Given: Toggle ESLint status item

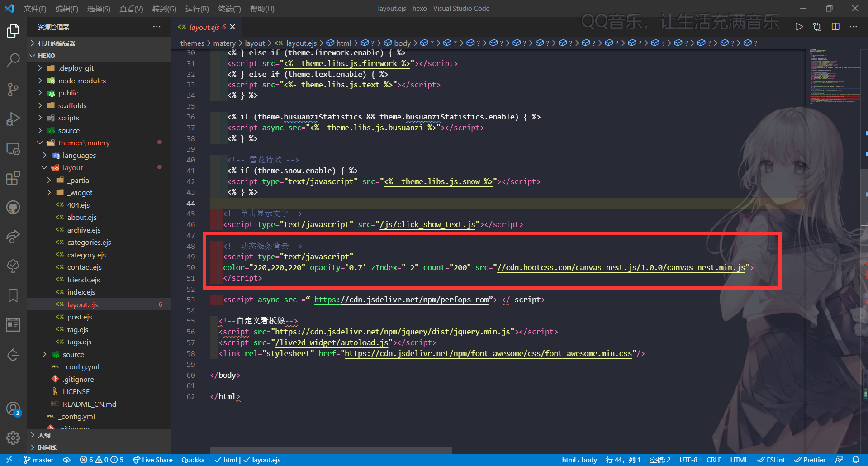Looking at the screenshot, I should 771,460.
